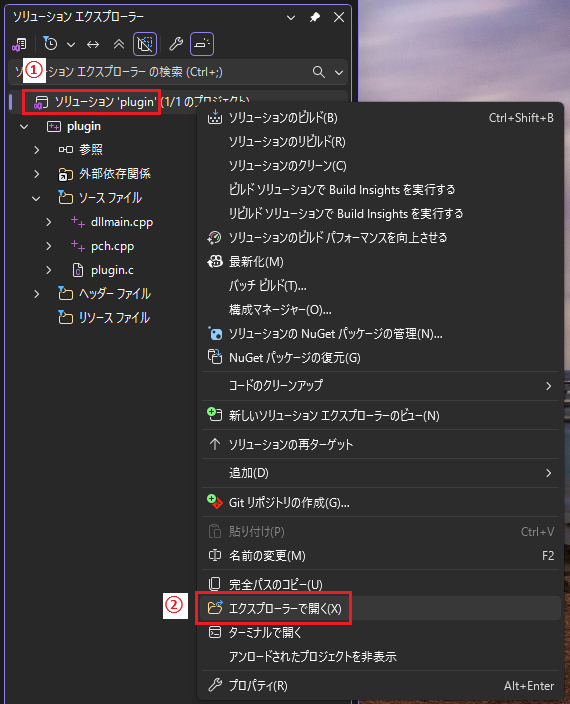Image resolution: width=570 pixels, height=704 pixels.
Task: Open the pending changes filter clock icon
Action: coord(50,44)
